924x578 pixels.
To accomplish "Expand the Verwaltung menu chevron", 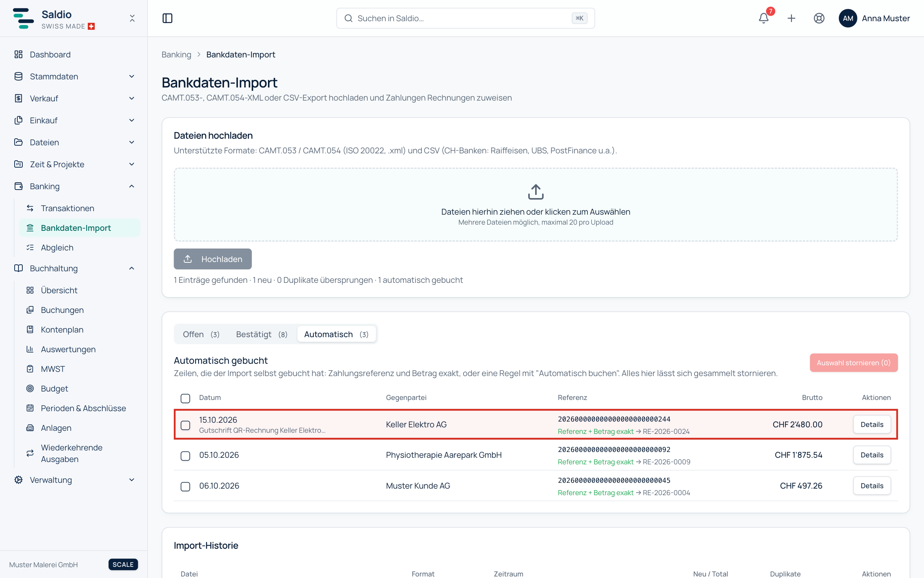I will [x=132, y=480].
